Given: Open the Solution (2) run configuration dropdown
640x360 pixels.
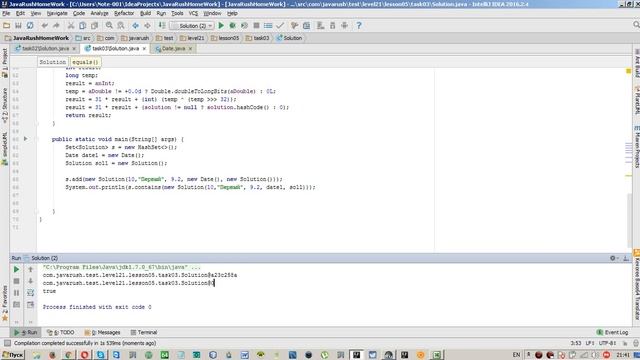Looking at the screenshot, I should (192, 26).
